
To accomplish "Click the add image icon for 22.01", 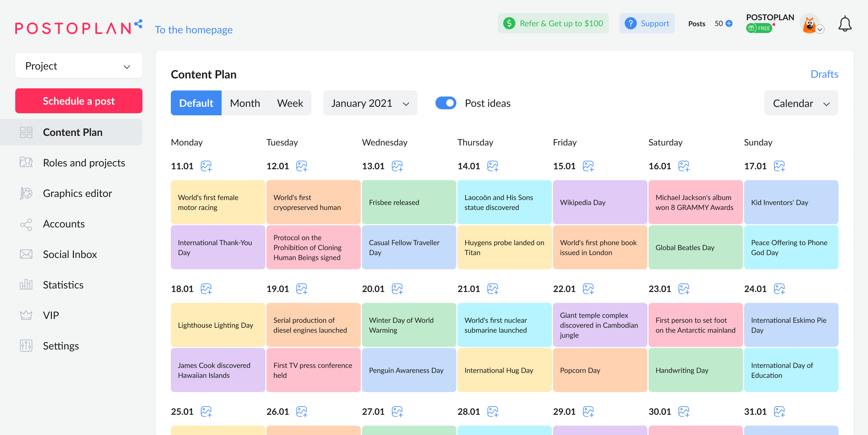I will [588, 289].
